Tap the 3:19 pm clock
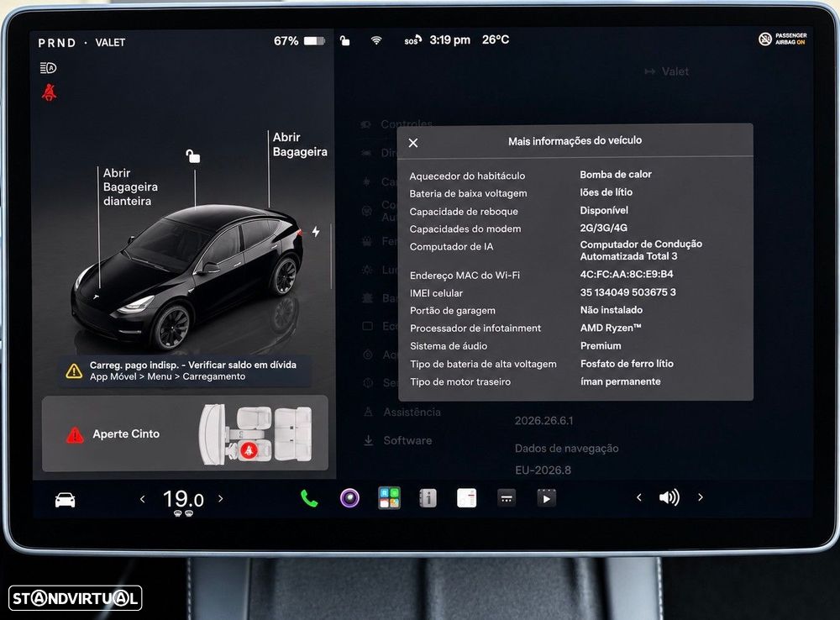840x620 pixels. pyautogui.click(x=450, y=40)
